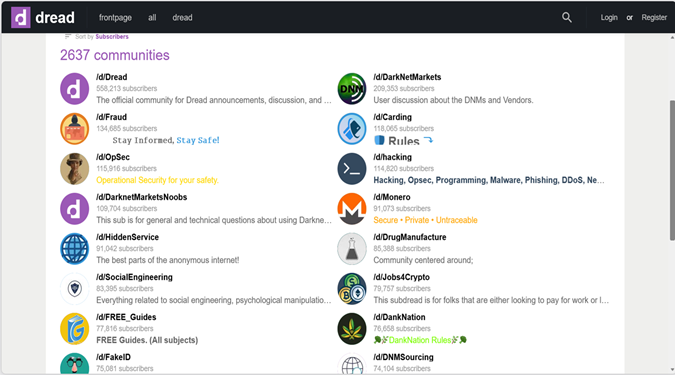
Task: Open the /d/SocialEngineering community link
Action: tap(134, 277)
